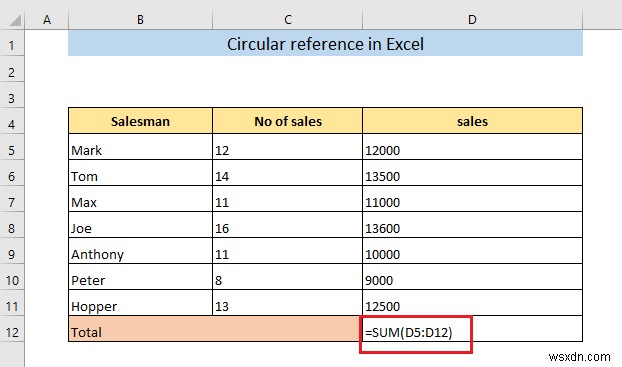Select row 10 header

tap(12, 277)
